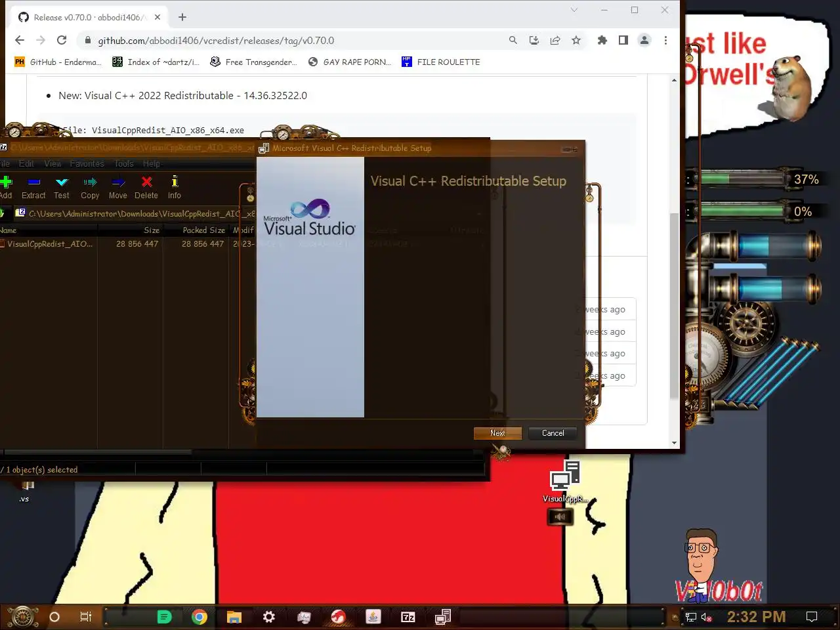Open the GitHub - Enderma... bookmark

58,62
